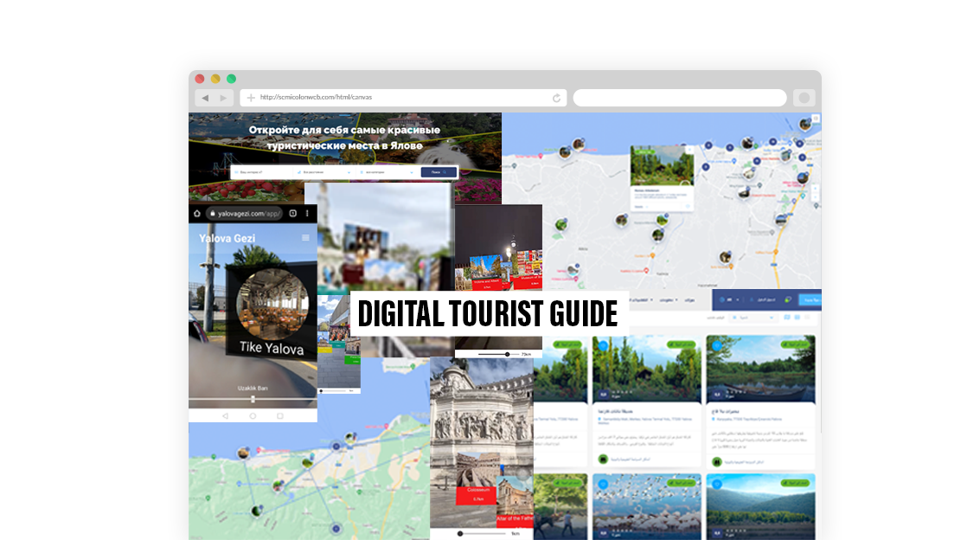Image resolution: width=980 pixels, height=540 pixels.
Task: Click the browser address bar URL field
Action: (403, 98)
